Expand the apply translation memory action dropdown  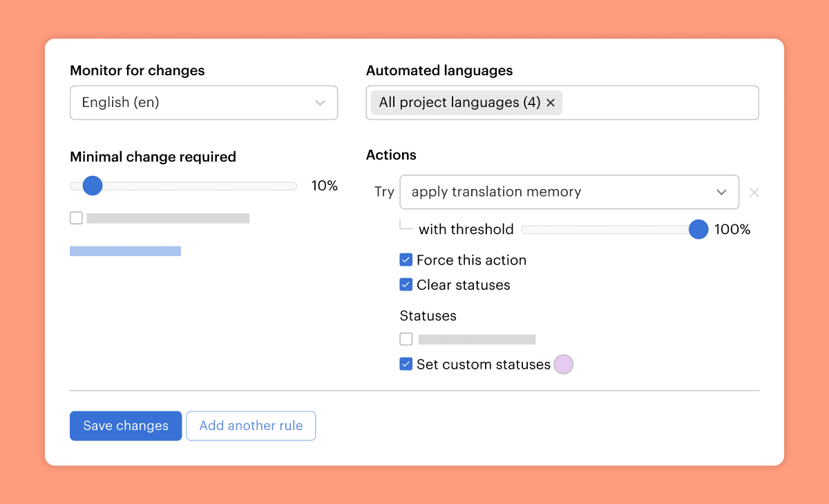point(569,192)
